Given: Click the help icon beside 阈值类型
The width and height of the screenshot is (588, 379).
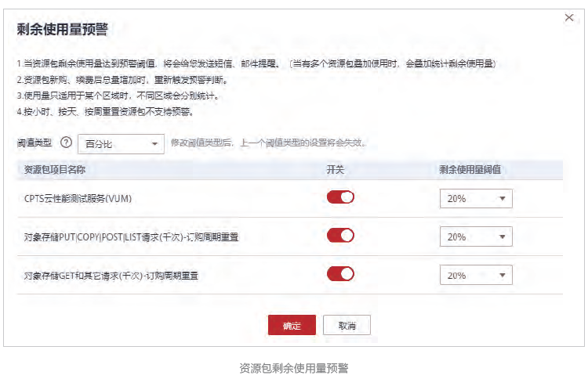Looking at the screenshot, I should click(x=66, y=143).
